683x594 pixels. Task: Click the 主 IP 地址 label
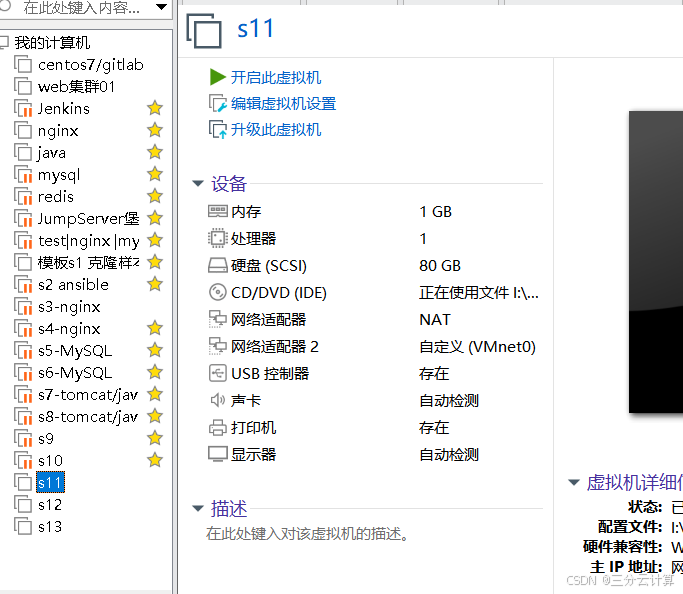point(626,567)
